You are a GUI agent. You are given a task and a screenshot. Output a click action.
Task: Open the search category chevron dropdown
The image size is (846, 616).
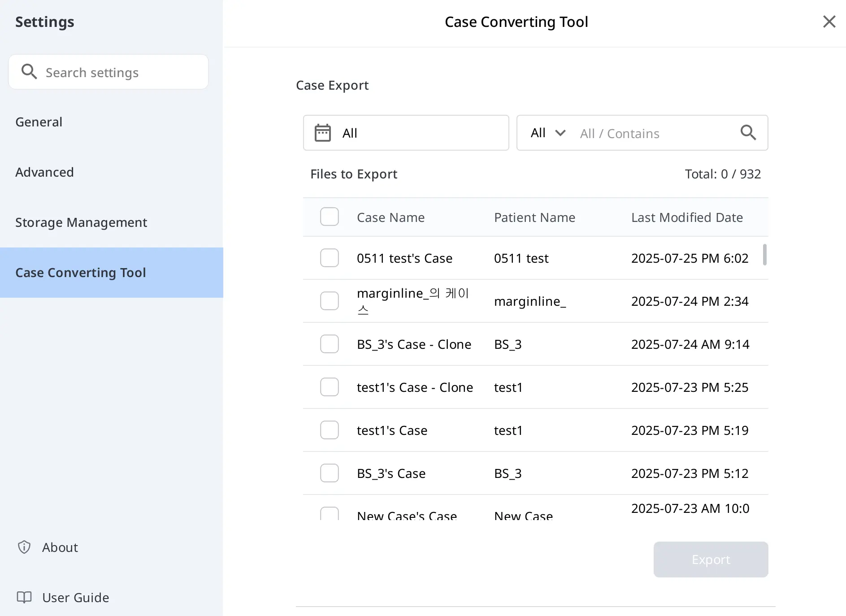point(560,133)
